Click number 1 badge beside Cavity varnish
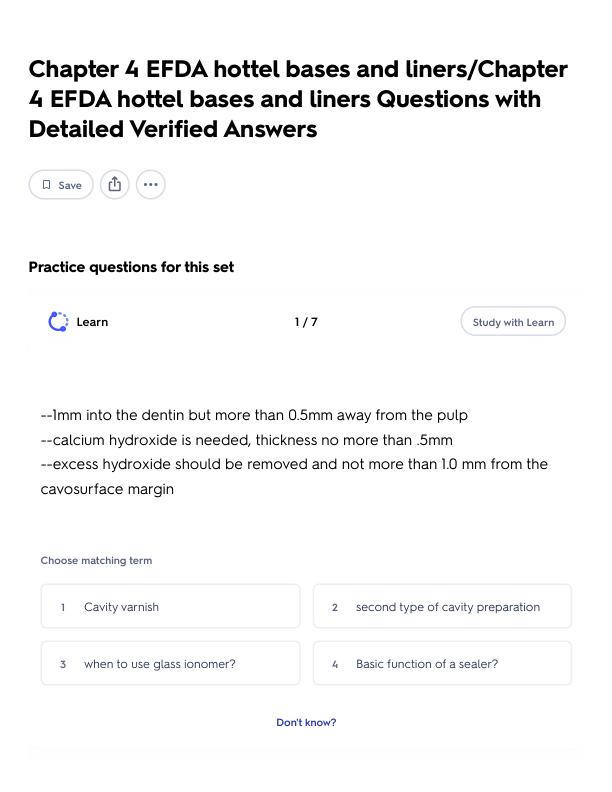The image size is (612, 792). point(63,607)
